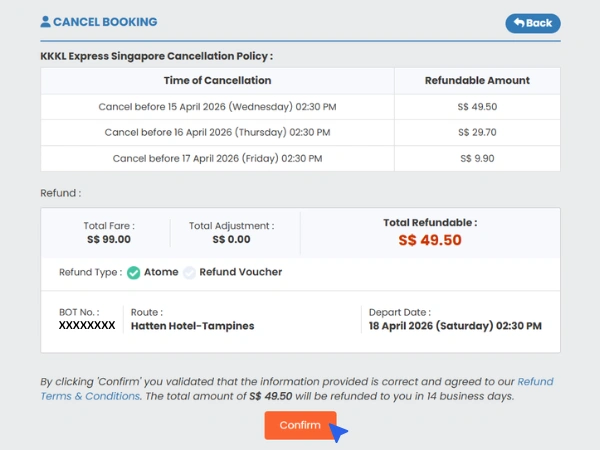Click the Total Adjustment S$ 0.00 value
Viewport: 600px width, 450px height.
[230, 240]
